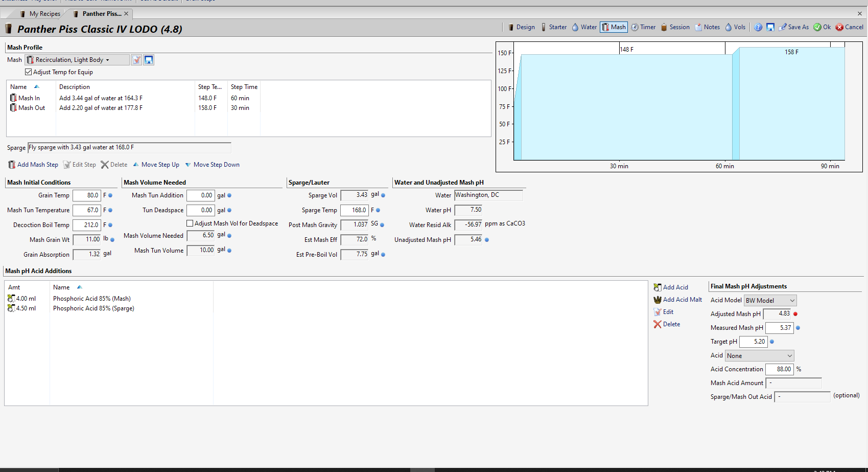Open the mash profile dropdown

coord(77,60)
